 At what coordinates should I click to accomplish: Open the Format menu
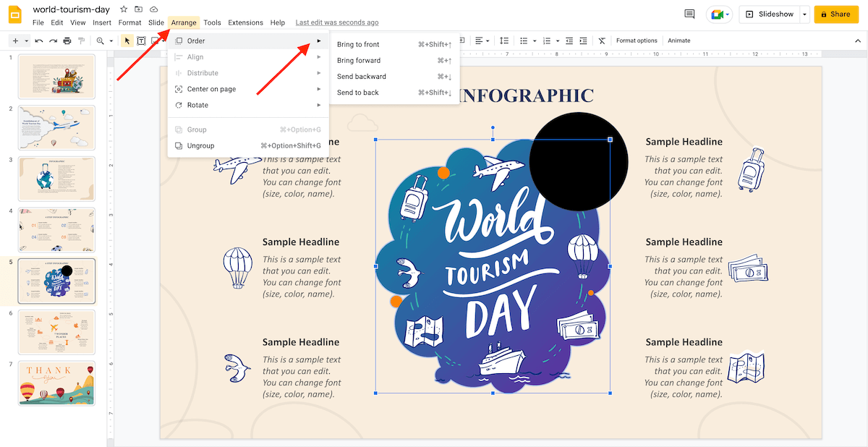click(130, 22)
